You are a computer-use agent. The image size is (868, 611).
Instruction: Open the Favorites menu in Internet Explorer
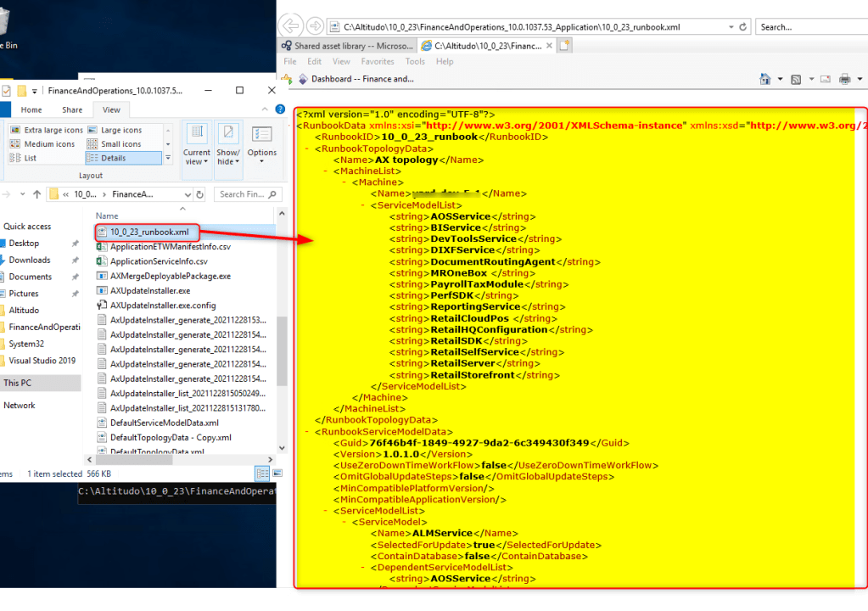(377, 61)
